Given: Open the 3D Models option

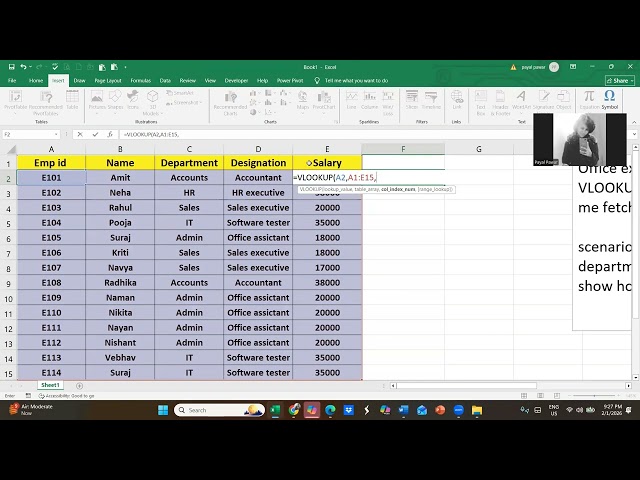Looking at the screenshot, I should coord(153,102).
